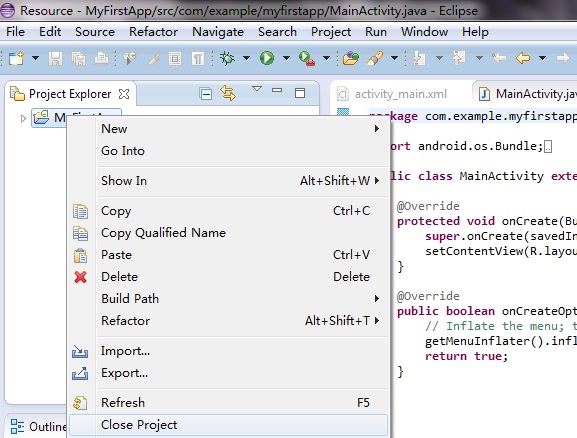Screen dimensions: 577x438
Task: Toggle block selection mode icon
Action: pos(175,58)
